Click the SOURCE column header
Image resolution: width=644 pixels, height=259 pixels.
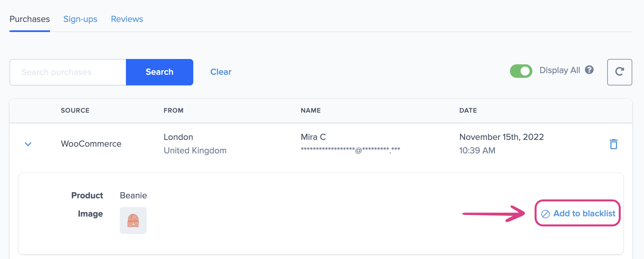(75, 110)
